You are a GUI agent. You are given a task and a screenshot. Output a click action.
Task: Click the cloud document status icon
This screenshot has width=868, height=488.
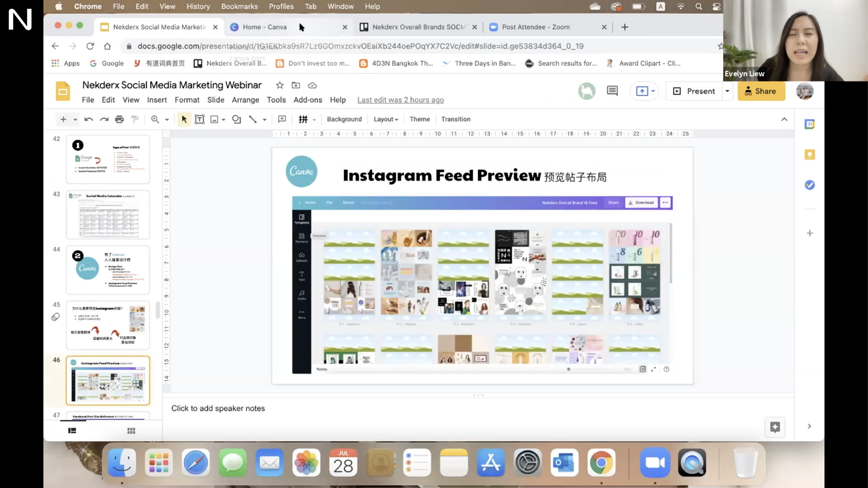312,86
